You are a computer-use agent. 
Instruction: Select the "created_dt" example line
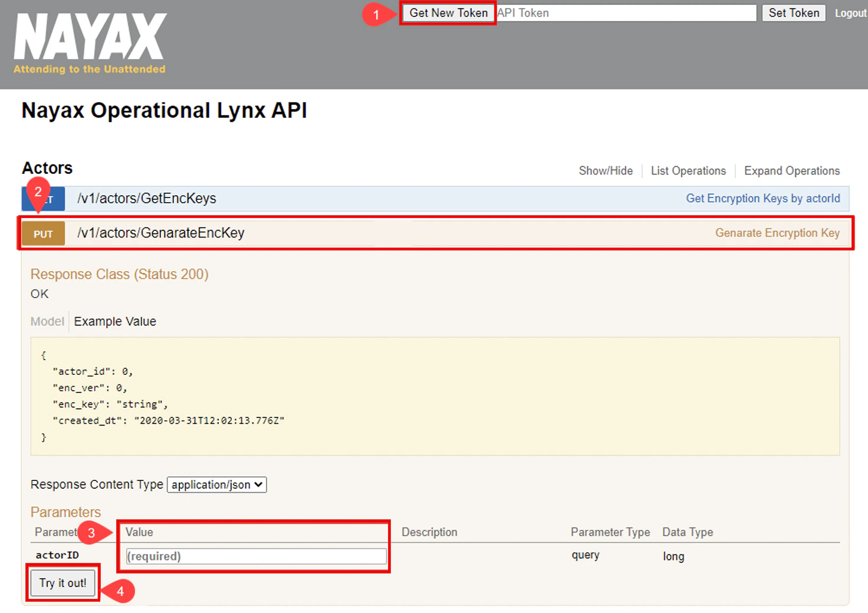(169, 421)
